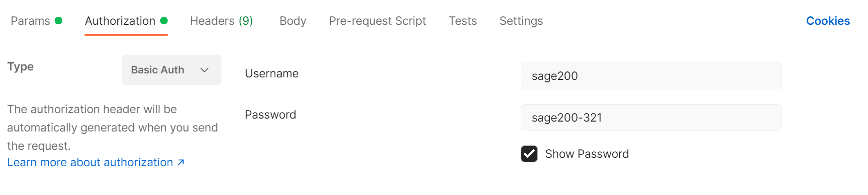Click the green dot beside Authorization

(164, 21)
